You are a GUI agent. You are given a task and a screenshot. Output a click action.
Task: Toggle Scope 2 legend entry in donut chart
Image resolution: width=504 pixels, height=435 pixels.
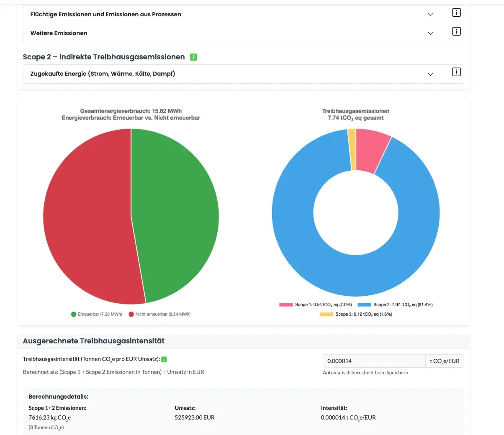(x=395, y=305)
